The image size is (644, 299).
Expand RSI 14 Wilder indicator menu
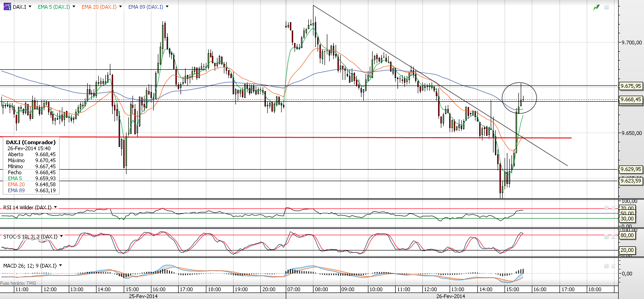point(55,207)
